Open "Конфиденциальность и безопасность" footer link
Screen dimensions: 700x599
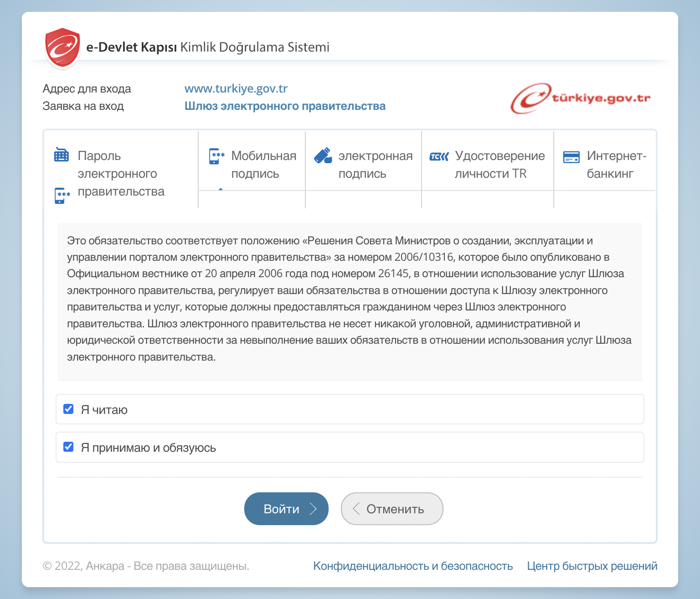pyautogui.click(x=413, y=566)
